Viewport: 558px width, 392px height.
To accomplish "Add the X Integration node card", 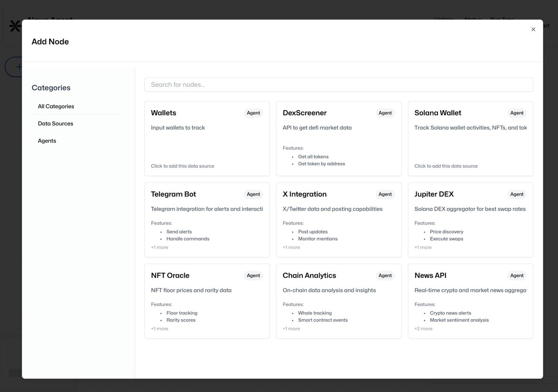I will coord(339,220).
